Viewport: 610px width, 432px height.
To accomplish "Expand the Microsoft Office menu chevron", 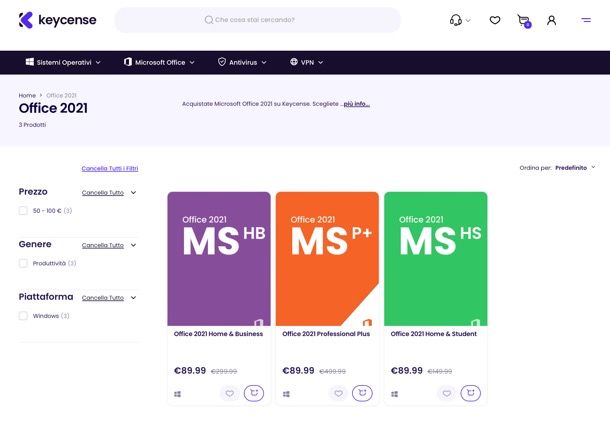I will pyautogui.click(x=192, y=62).
